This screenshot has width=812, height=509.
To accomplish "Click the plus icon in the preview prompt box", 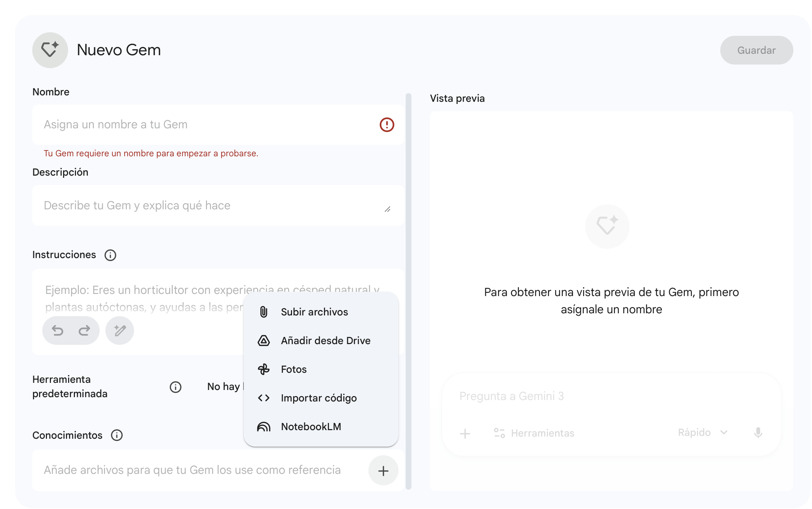I will [x=465, y=433].
